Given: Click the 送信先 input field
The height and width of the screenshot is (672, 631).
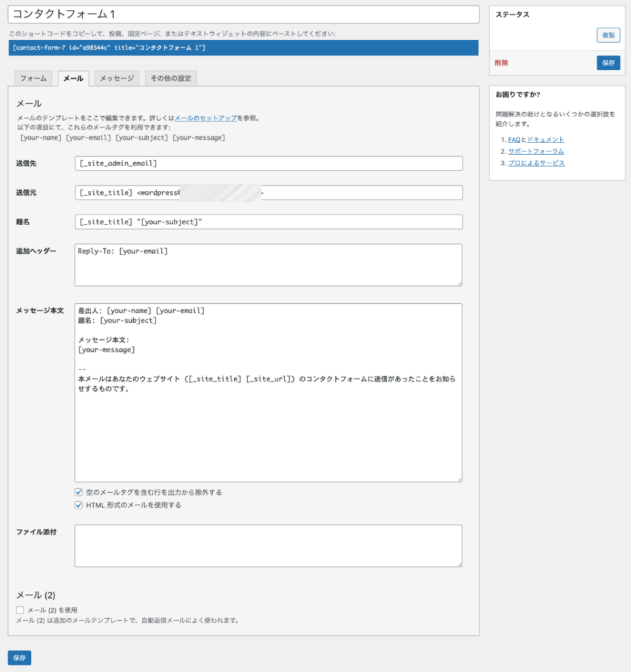Looking at the screenshot, I should [x=268, y=163].
